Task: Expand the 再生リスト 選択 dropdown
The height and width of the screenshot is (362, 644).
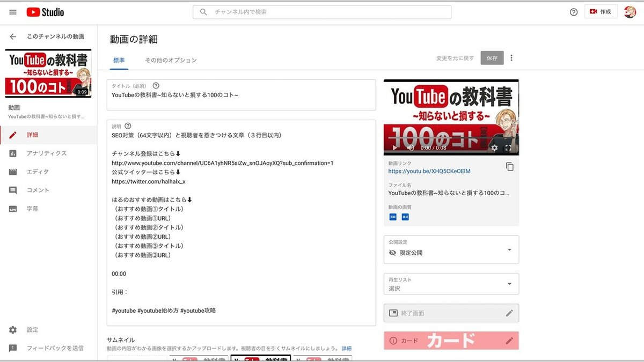Action: [451, 284]
